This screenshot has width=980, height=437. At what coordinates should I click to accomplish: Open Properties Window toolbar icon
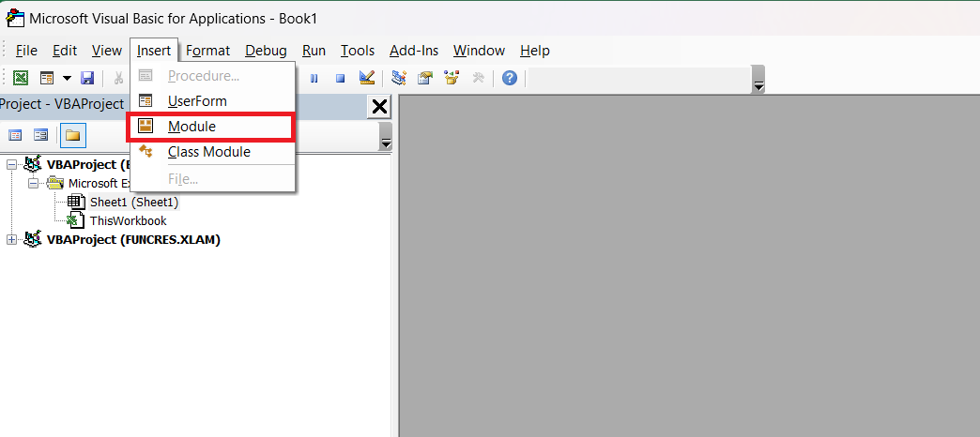pos(425,78)
